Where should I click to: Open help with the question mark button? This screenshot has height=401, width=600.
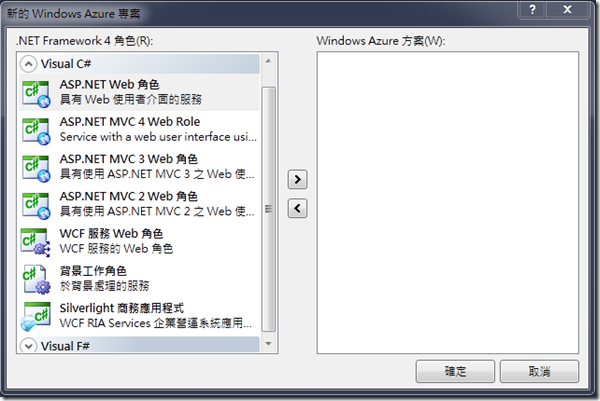[532, 9]
